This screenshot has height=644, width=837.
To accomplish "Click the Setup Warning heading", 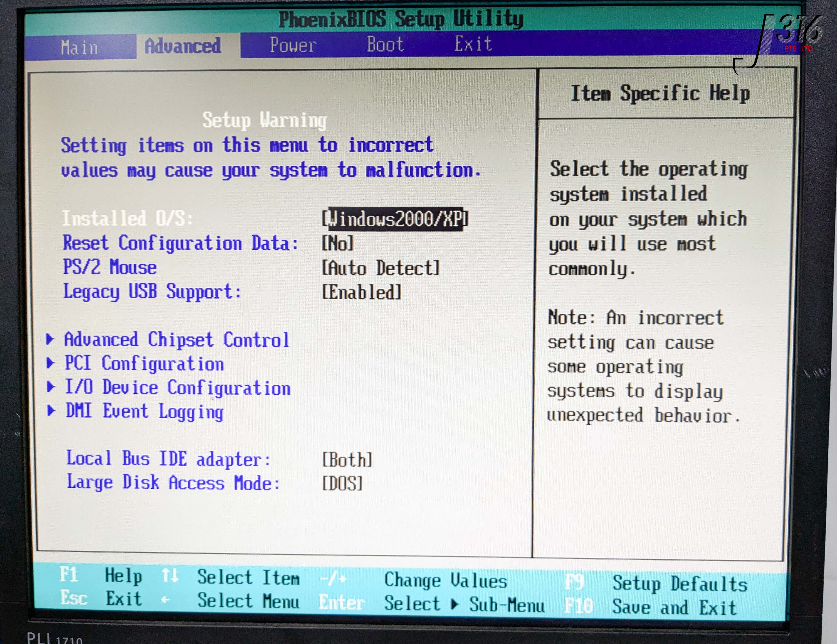I will click(264, 120).
